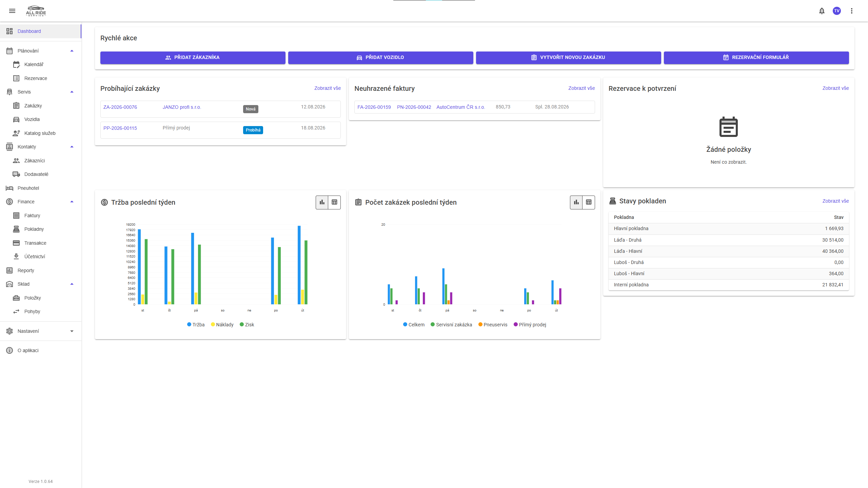Open customer JANZO profi s.r.o.
Image resolution: width=868 pixels, height=488 pixels.
click(182, 107)
